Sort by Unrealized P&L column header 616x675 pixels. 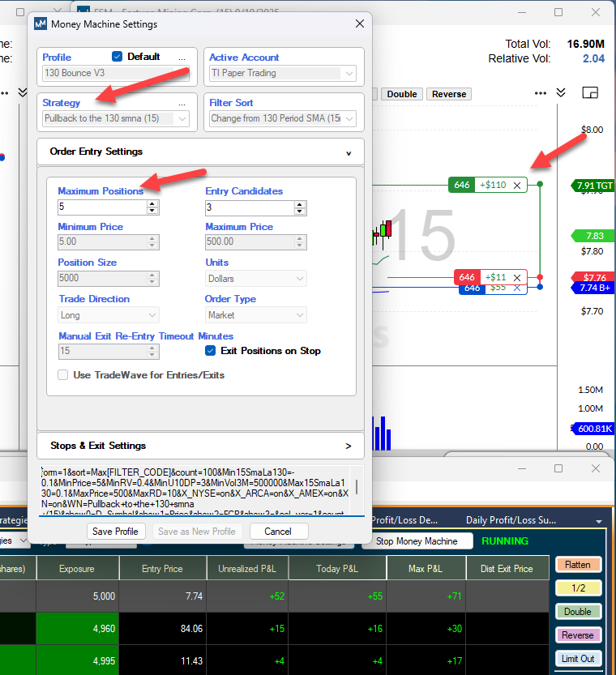coord(247,568)
